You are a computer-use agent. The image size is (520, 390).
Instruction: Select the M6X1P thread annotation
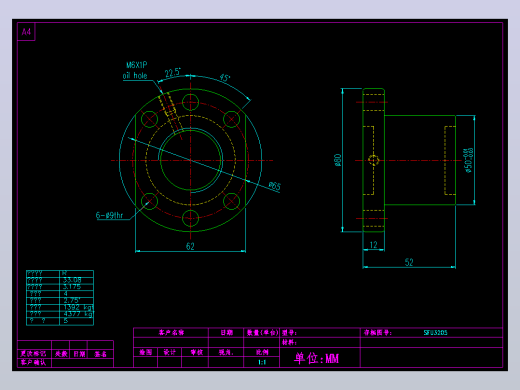pos(137,65)
